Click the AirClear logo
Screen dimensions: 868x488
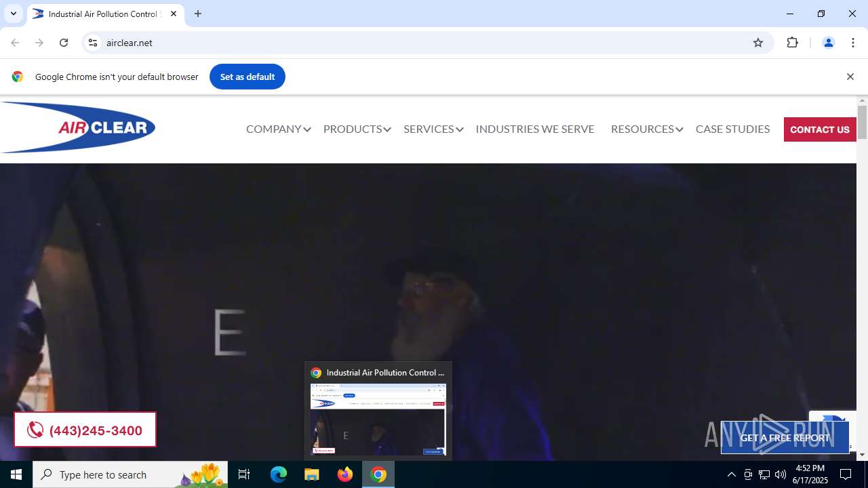tap(78, 127)
